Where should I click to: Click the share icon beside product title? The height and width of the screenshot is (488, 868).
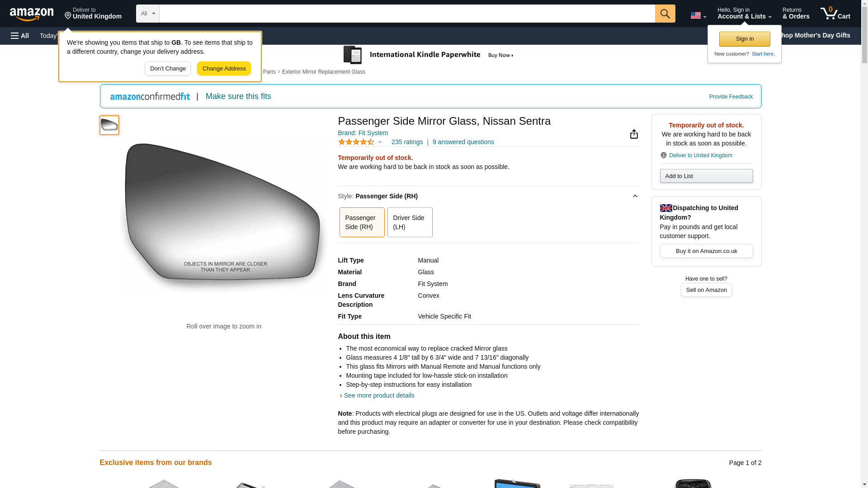pyautogui.click(x=634, y=134)
